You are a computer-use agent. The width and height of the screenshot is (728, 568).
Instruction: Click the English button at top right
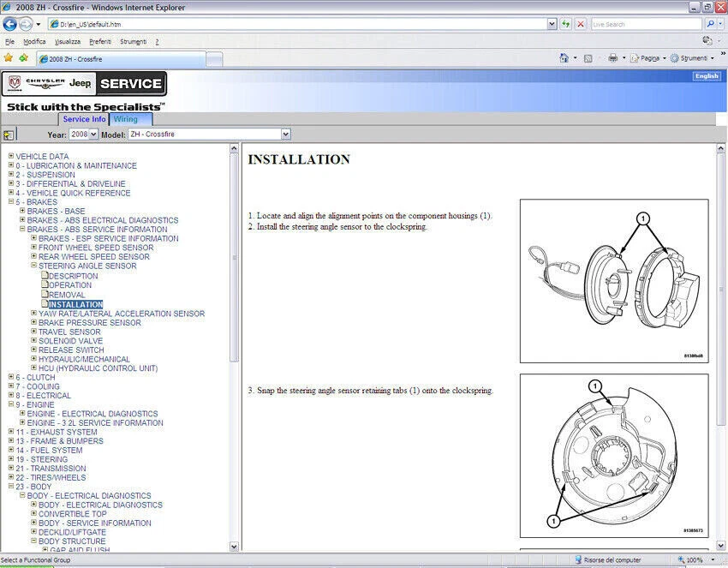coord(706,75)
